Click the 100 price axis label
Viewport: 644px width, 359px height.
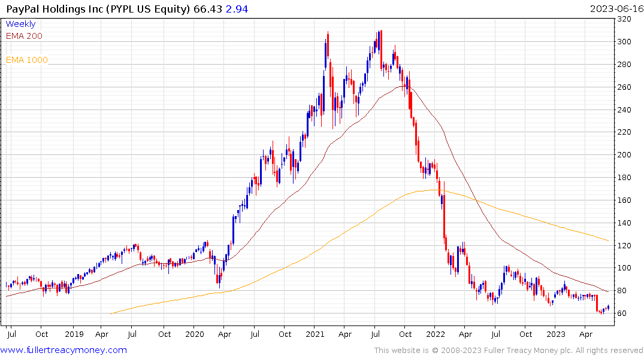[x=624, y=268]
